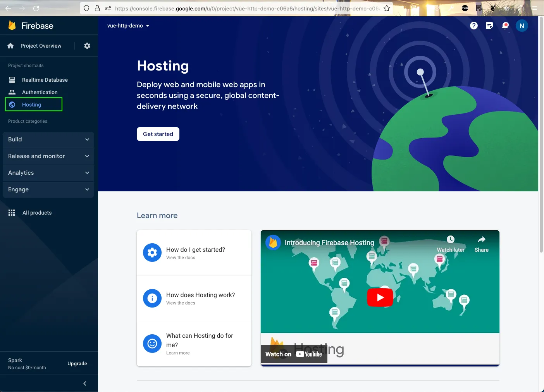544x392 pixels.
Task: Expand the Build category
Action: click(48, 139)
